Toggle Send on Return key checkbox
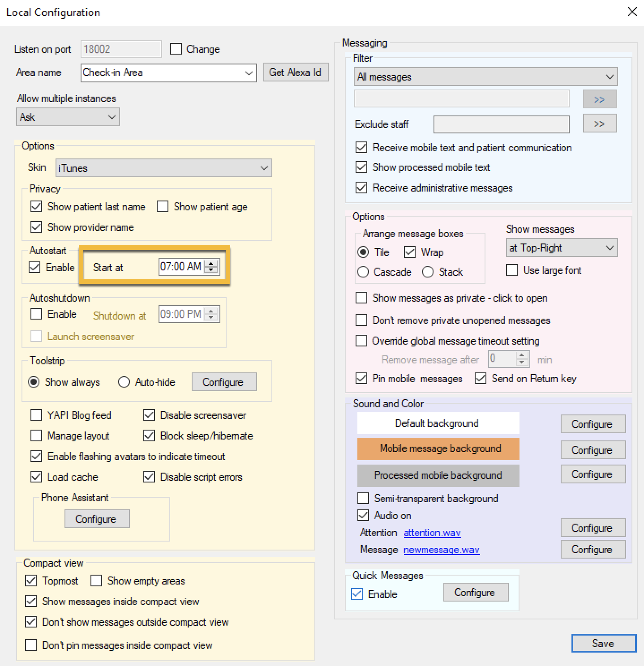Image resolution: width=644 pixels, height=666 pixels. pos(481,378)
